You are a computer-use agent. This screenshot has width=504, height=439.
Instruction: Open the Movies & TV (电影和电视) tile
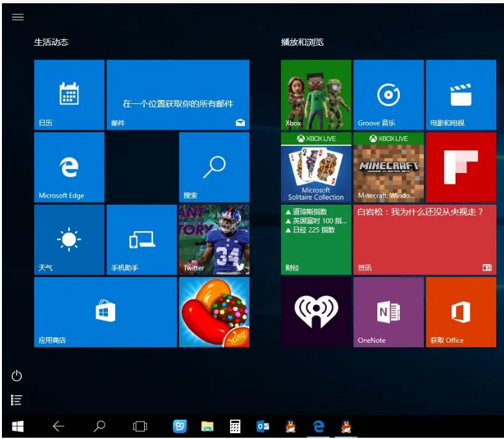coord(461,95)
